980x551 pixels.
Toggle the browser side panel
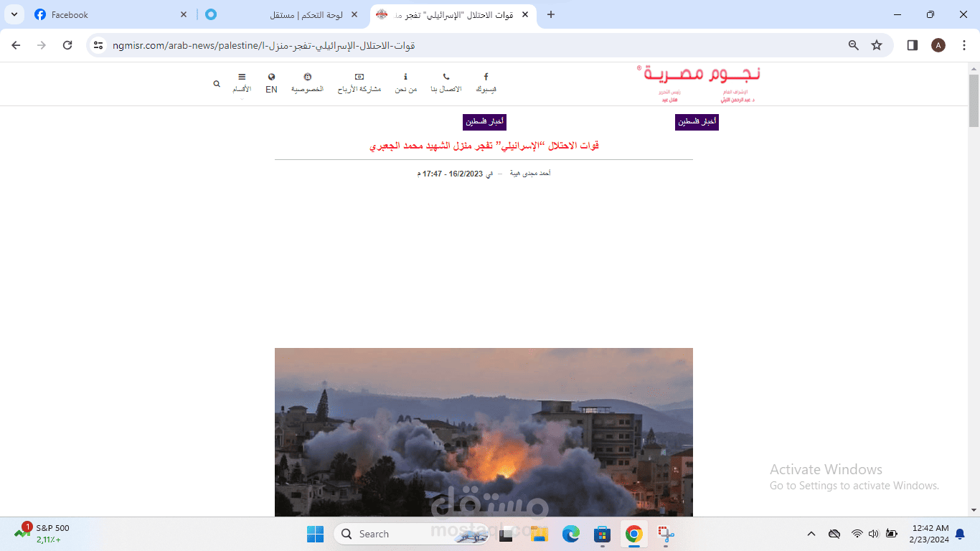coord(913,45)
